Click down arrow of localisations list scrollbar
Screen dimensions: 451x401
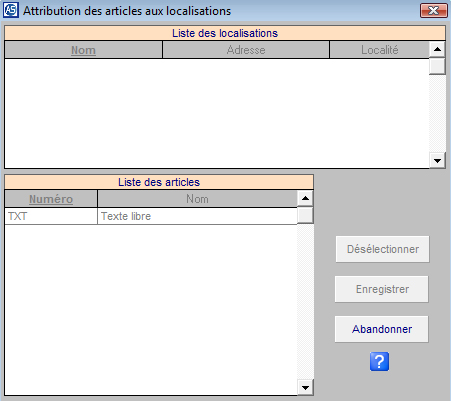pyautogui.click(x=437, y=160)
